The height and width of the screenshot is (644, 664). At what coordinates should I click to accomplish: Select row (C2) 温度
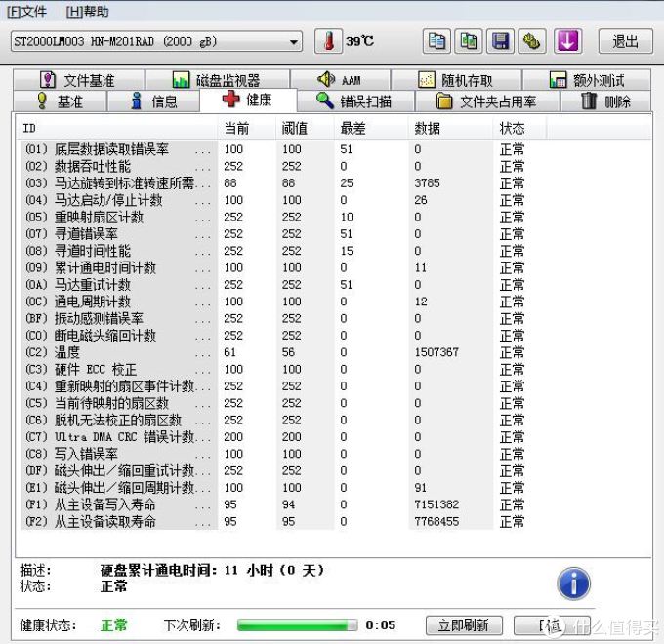click(x=275, y=352)
